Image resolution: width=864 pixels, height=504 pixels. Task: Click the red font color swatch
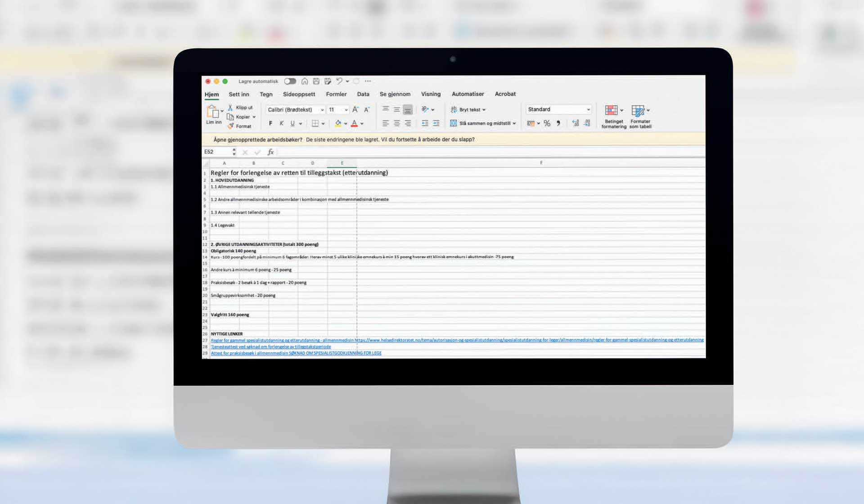point(355,123)
